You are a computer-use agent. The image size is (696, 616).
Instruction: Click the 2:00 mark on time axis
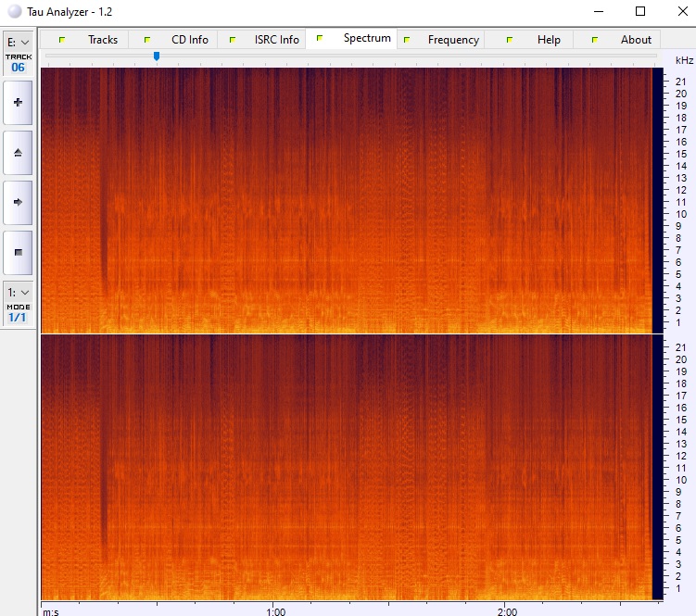pyautogui.click(x=506, y=611)
